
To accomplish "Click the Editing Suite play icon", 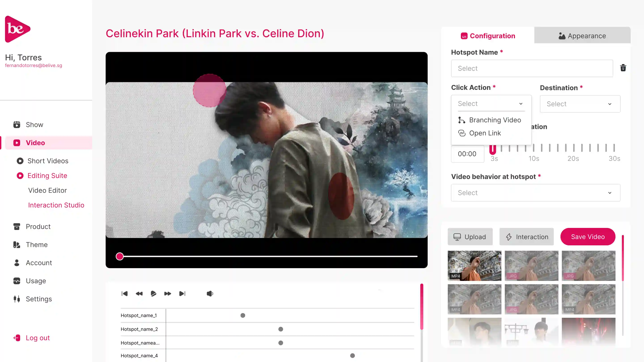I will 20,176.
